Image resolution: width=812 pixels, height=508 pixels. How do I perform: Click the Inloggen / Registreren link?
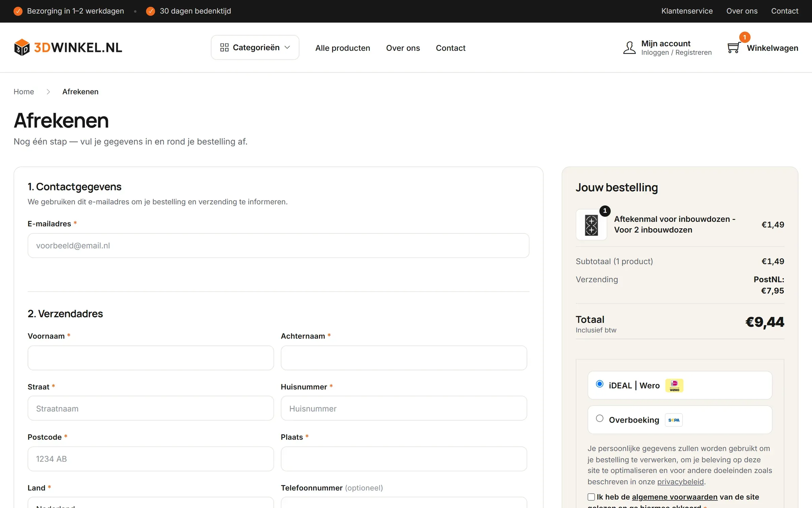[x=676, y=52]
